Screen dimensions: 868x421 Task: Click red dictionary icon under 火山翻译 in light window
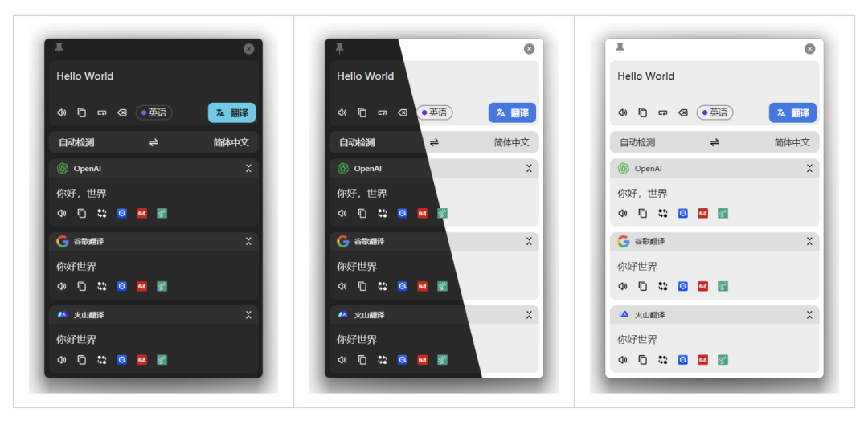[x=702, y=360]
